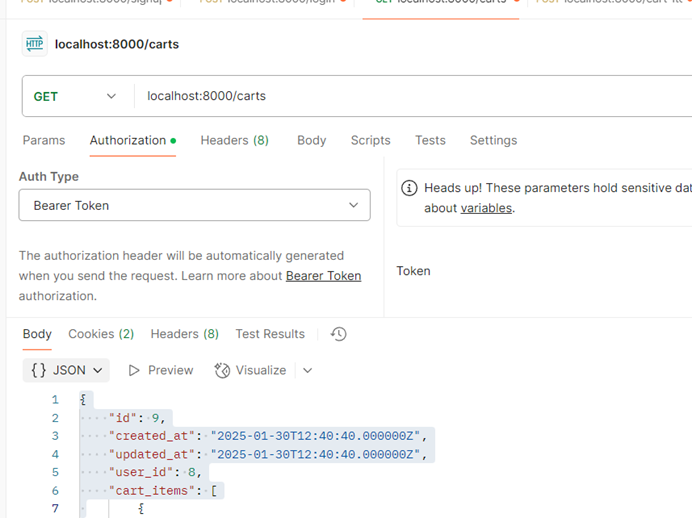Open the JSON format dropdown
Viewport: 692px width, 518px height.
pyautogui.click(x=66, y=370)
